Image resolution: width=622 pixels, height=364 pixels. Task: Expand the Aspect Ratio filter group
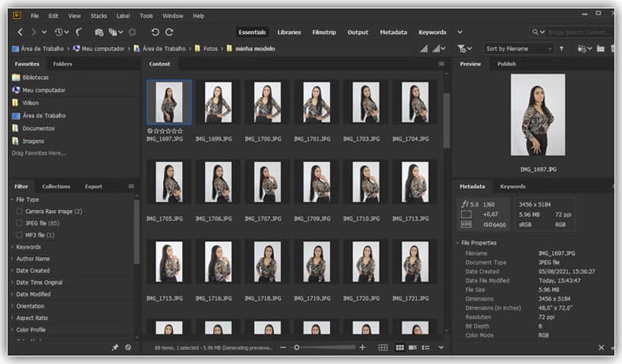click(12, 318)
